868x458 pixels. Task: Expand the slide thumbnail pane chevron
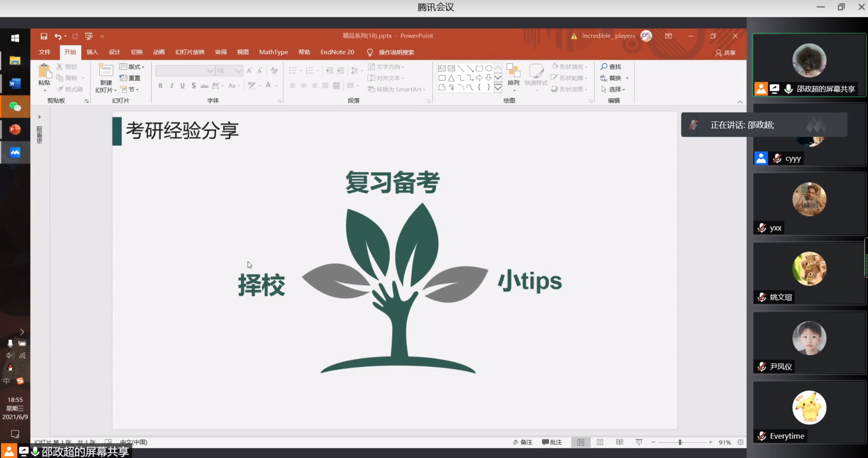pyautogui.click(x=39, y=117)
